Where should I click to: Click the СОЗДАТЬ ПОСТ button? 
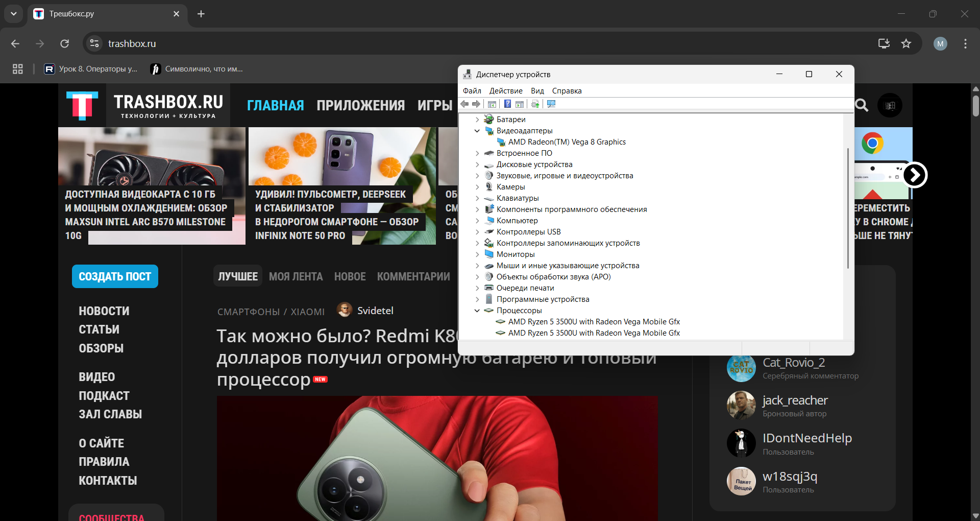click(115, 276)
